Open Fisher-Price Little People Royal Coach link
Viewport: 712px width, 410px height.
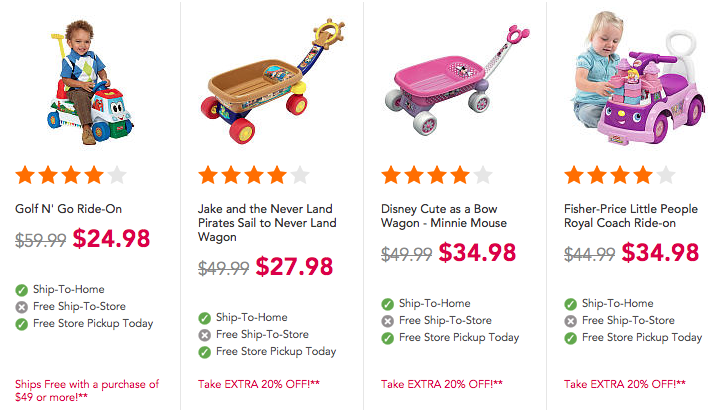point(630,216)
